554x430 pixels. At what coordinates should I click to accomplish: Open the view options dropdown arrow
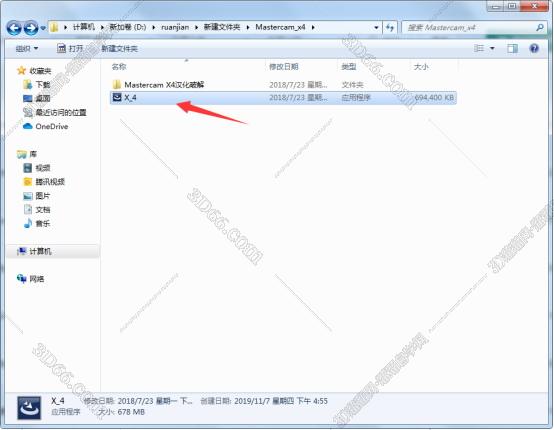coord(492,48)
